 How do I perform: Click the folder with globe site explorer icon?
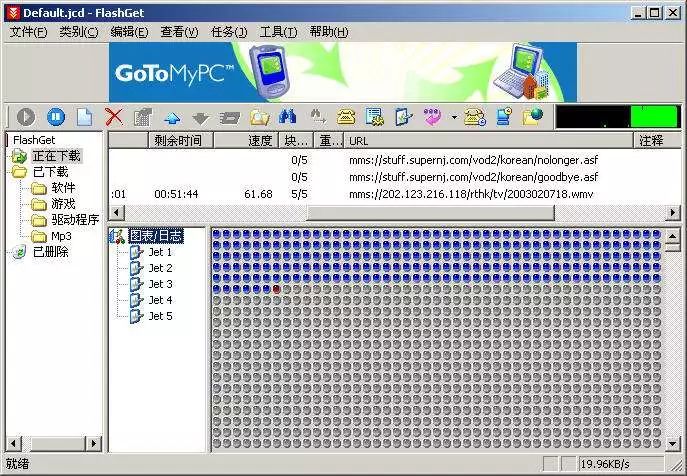tap(533, 117)
